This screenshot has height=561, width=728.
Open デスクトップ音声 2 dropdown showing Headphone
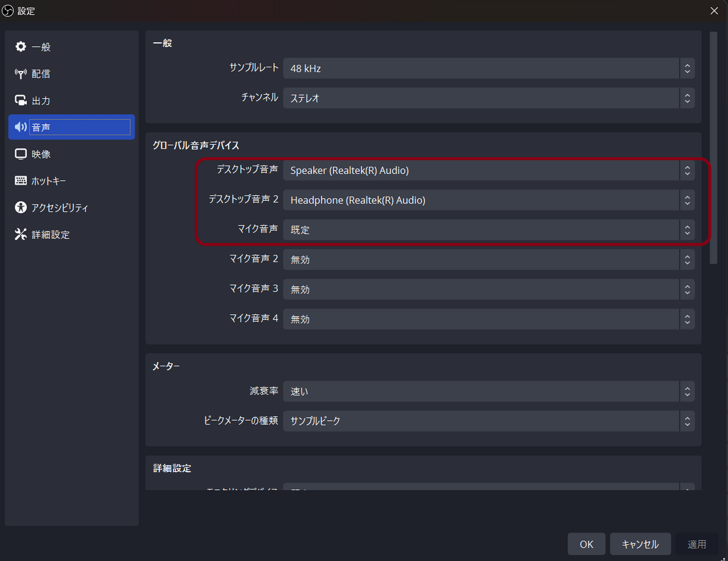(489, 200)
